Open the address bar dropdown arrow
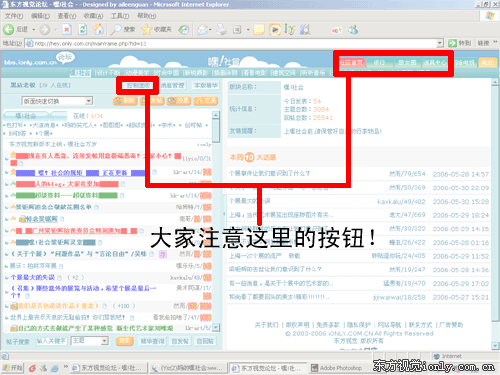Image resolution: width=500 pixels, height=375 pixels. click(440, 43)
